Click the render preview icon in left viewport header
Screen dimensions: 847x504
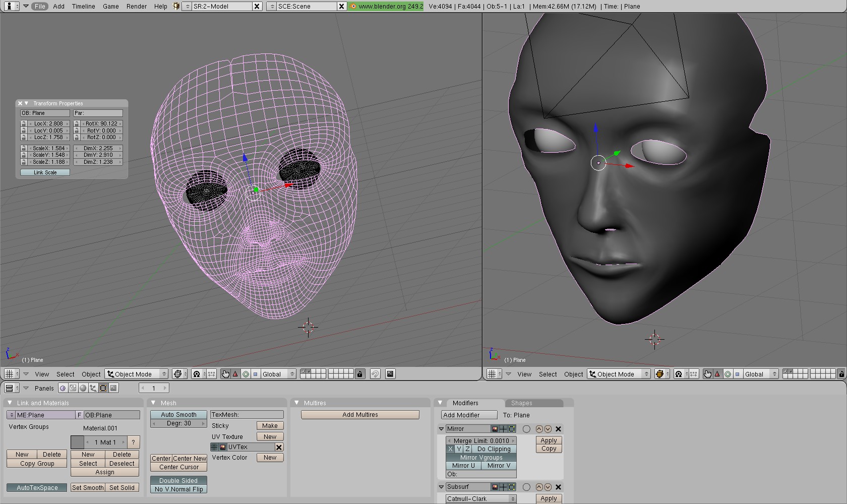(390, 374)
